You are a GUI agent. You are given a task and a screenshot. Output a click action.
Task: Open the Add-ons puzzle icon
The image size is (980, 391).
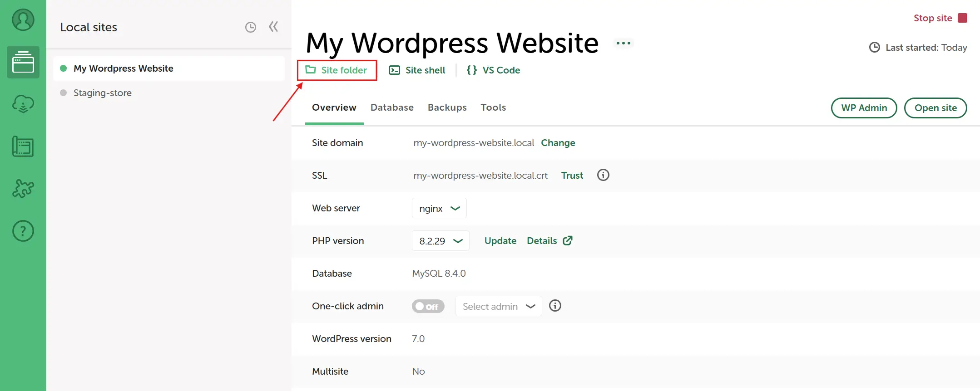pos(23,188)
